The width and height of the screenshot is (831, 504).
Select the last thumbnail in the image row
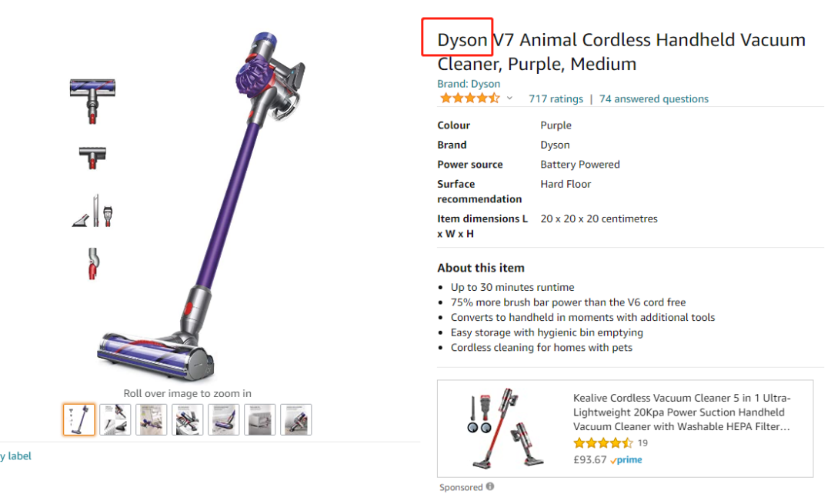[295, 419]
